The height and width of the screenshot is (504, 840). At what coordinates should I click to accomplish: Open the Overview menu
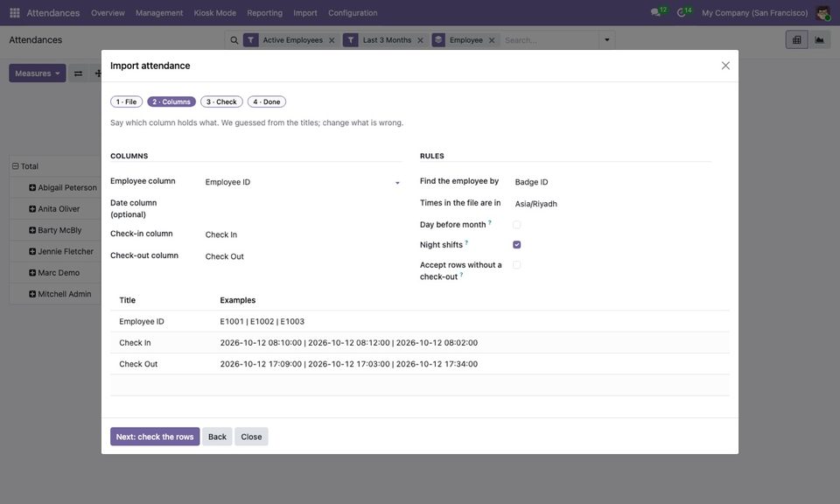(108, 13)
